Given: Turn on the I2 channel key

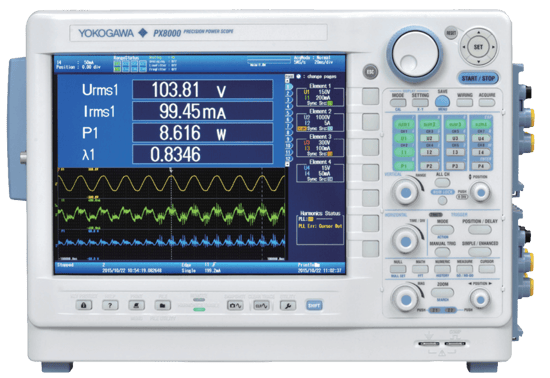Looking at the screenshot, I should point(429,152).
